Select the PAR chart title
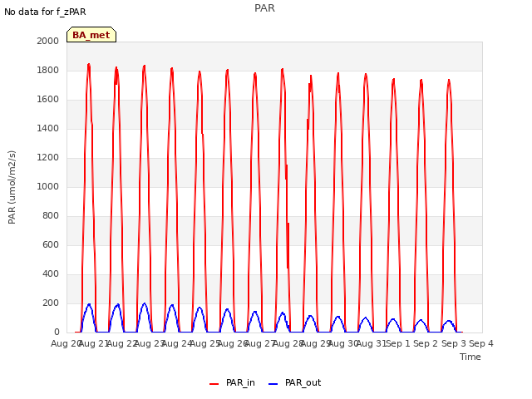Viewport: 532px width, 399px height. point(264,8)
